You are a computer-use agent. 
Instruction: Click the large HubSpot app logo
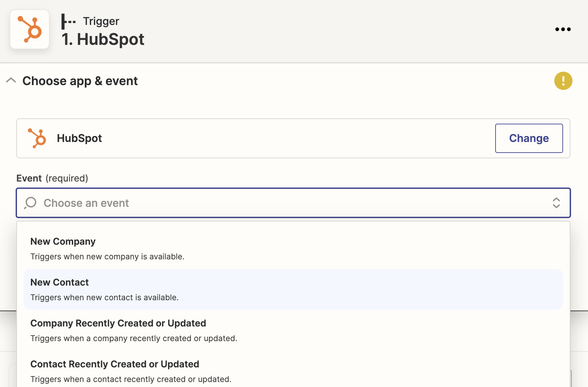click(30, 29)
